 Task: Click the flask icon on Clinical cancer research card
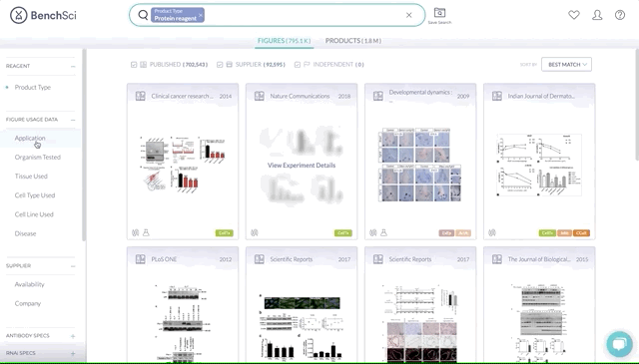[146, 233]
